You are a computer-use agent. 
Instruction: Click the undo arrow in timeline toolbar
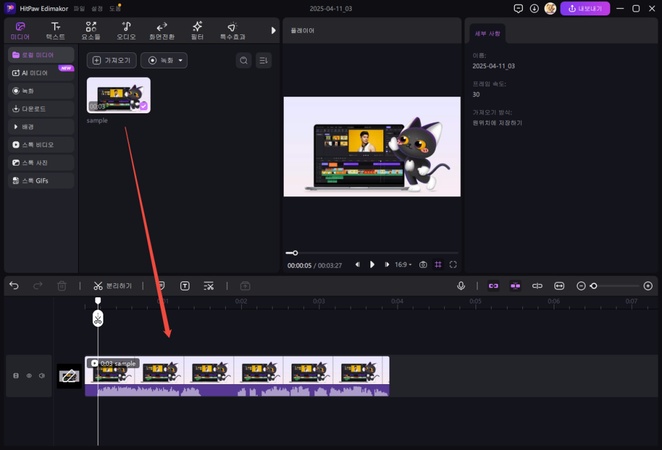point(14,286)
